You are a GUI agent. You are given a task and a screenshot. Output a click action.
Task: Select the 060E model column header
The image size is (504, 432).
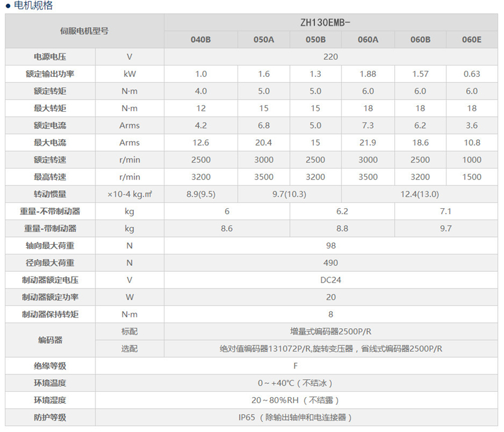point(472,40)
